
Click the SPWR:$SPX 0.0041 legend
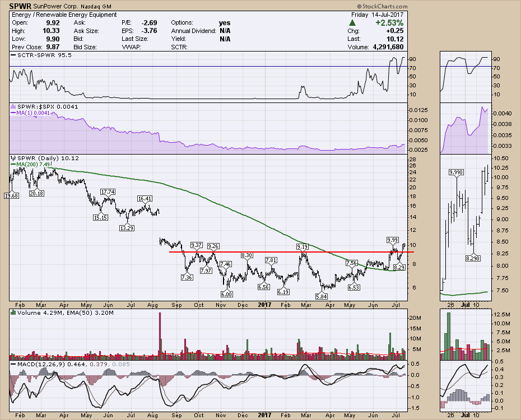tap(44, 106)
